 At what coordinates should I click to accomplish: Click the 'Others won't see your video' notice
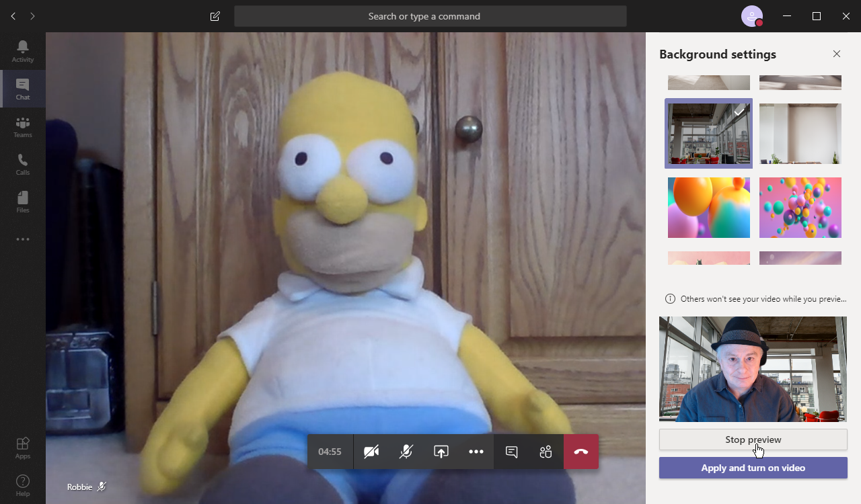(763, 299)
